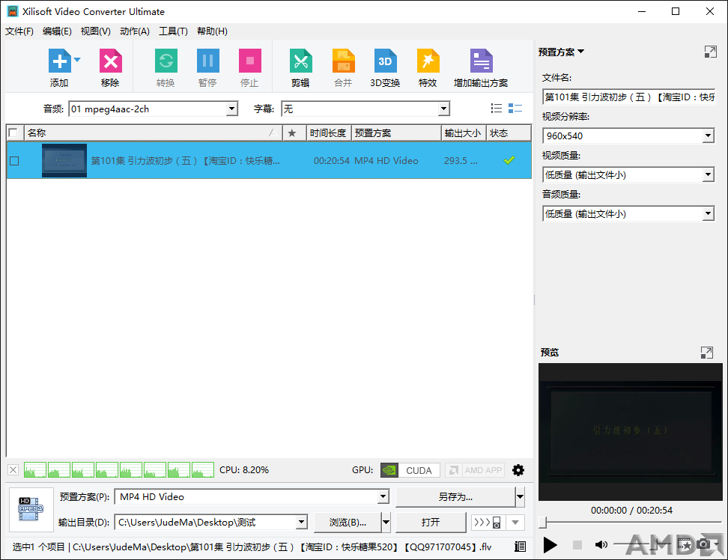Expand the 预置方案 panel with corner icon
Screen dimensions: 728x560
(x=710, y=52)
